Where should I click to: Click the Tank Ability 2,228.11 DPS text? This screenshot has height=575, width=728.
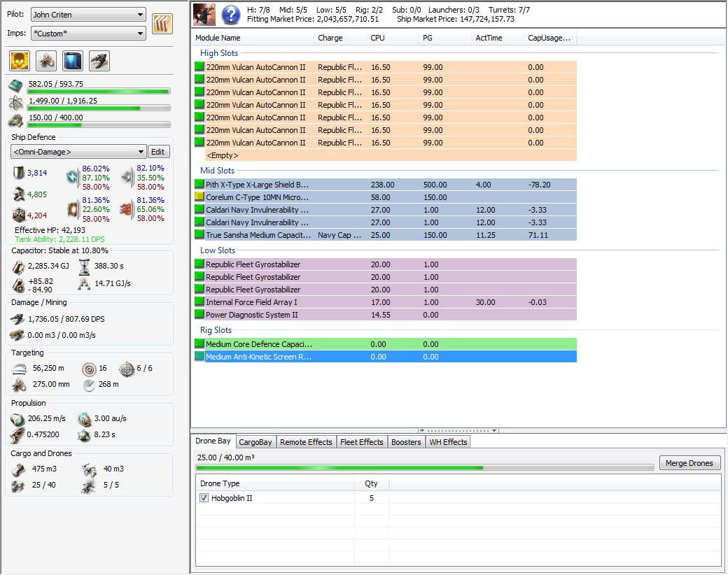coord(60,239)
